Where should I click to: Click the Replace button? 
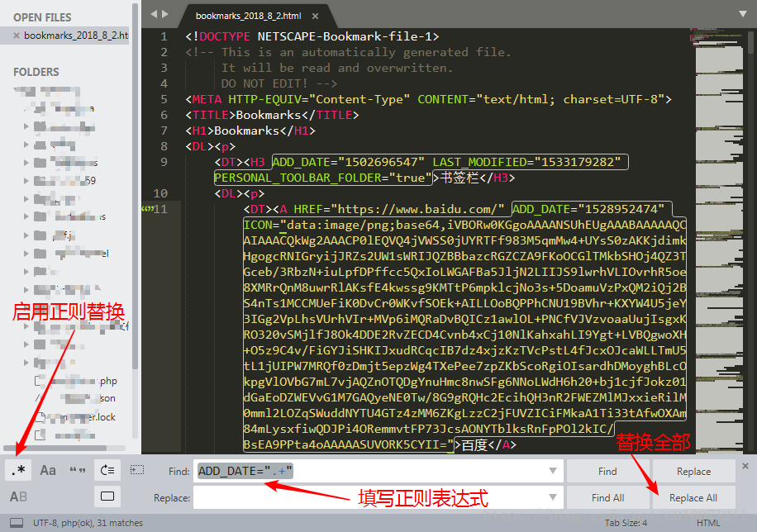pos(693,471)
